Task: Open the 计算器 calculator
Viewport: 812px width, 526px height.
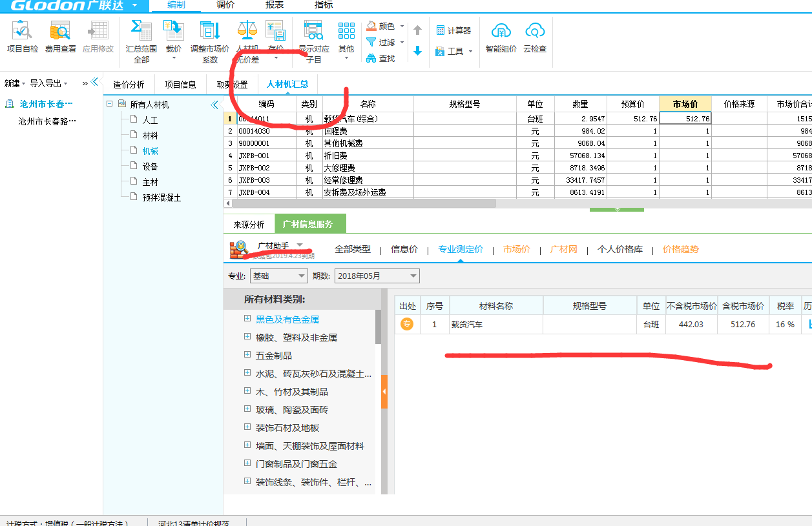Action: pyautogui.click(x=453, y=30)
